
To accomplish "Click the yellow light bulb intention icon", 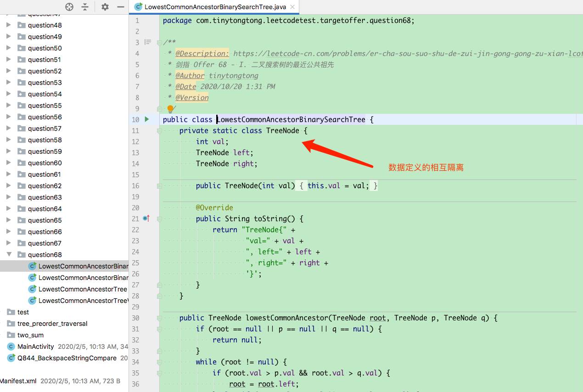I will tap(170, 109).
